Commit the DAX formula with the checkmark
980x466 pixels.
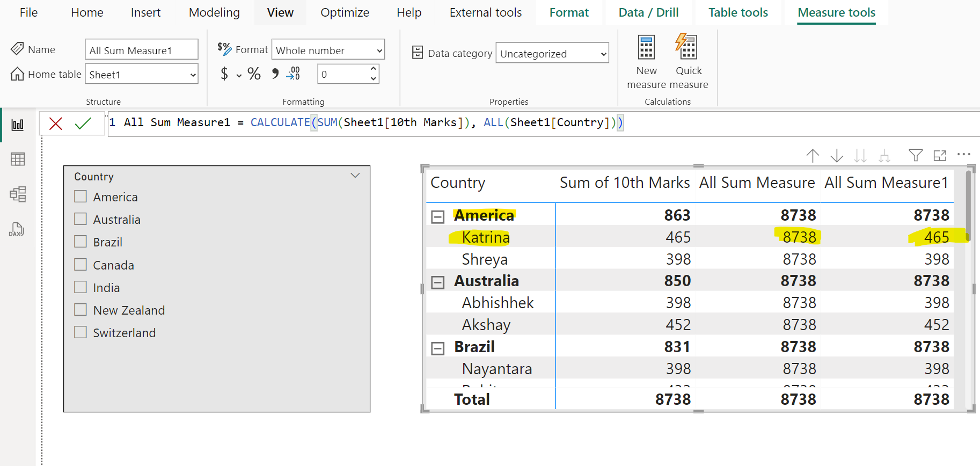click(x=83, y=124)
